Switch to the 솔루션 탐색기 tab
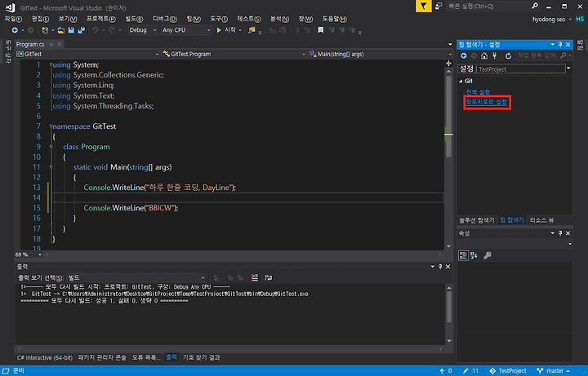 click(x=477, y=220)
